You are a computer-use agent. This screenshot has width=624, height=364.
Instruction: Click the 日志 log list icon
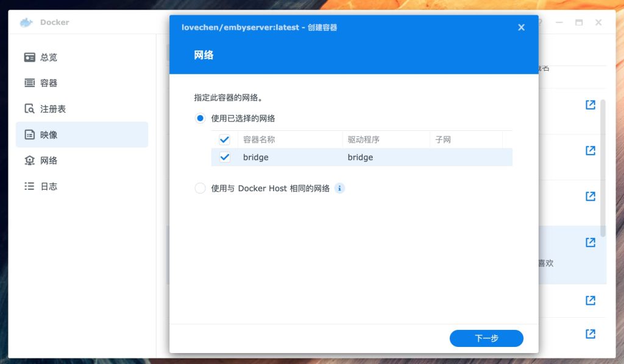tap(29, 186)
